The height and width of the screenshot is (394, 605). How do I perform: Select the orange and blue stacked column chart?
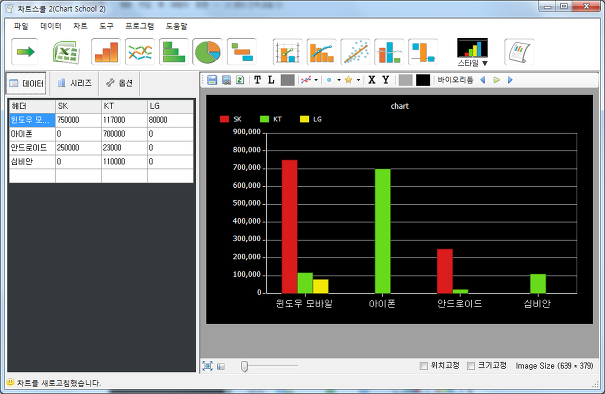pyautogui.click(x=389, y=52)
